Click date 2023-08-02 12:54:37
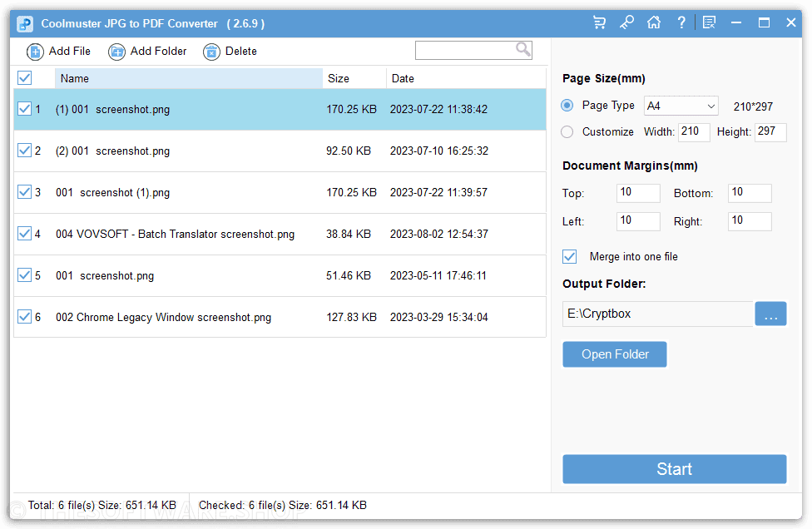This screenshot has height=529, width=812. click(x=439, y=234)
